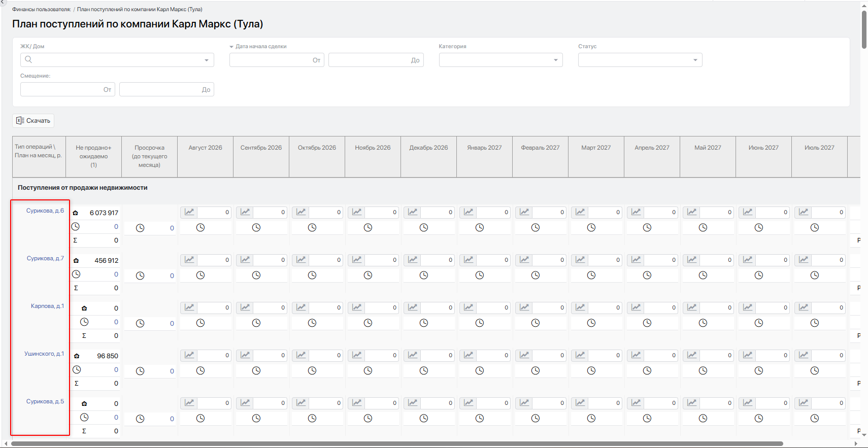The height and width of the screenshot is (448, 868).
Task: Click the chart icon for Сурикова, д.6 Сентябрь 2026
Action: pyautogui.click(x=245, y=212)
